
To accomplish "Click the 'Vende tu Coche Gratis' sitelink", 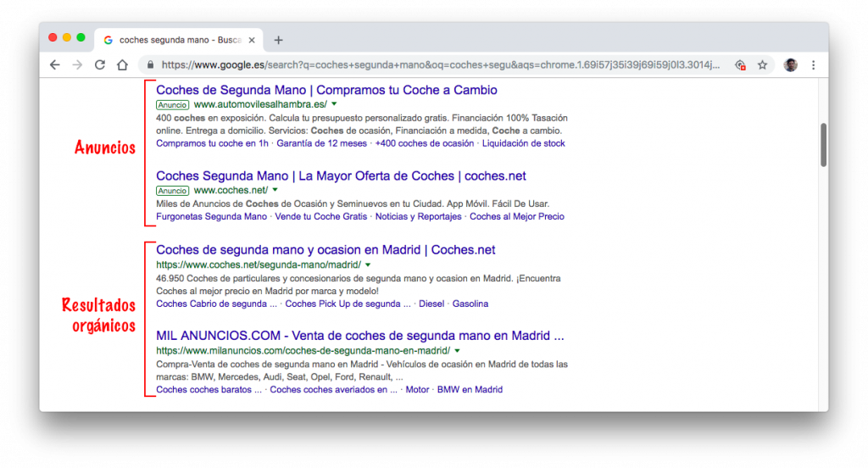I will (321, 216).
